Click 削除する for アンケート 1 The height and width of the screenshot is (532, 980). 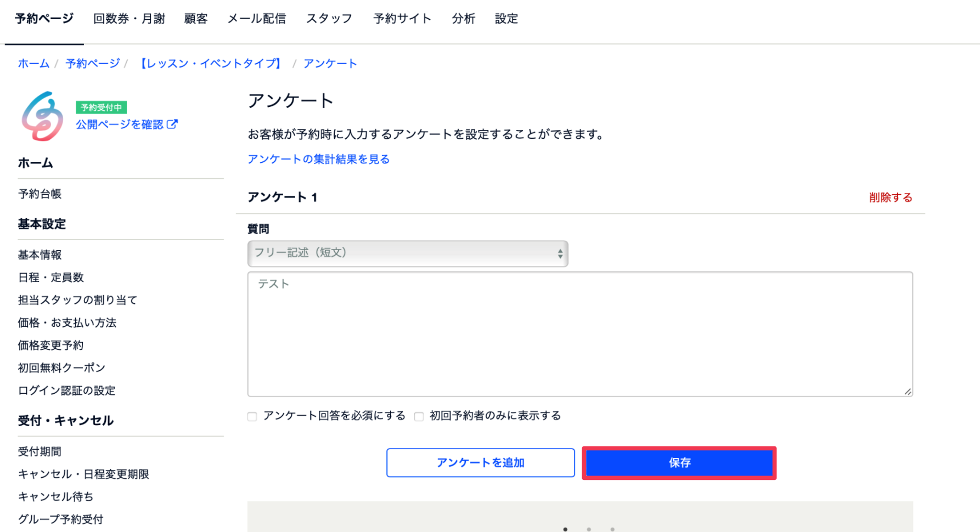pos(891,197)
